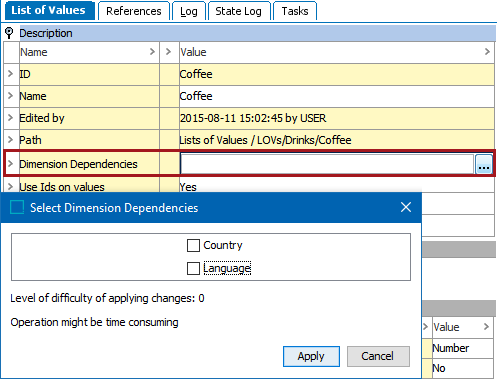498x379 pixels.
Task: Open the Tasks tab
Action: [x=295, y=11]
